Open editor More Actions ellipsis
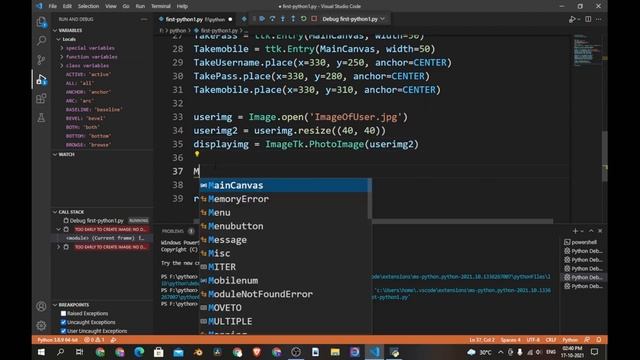Screen dimensions: 640x360 [x=599, y=19]
